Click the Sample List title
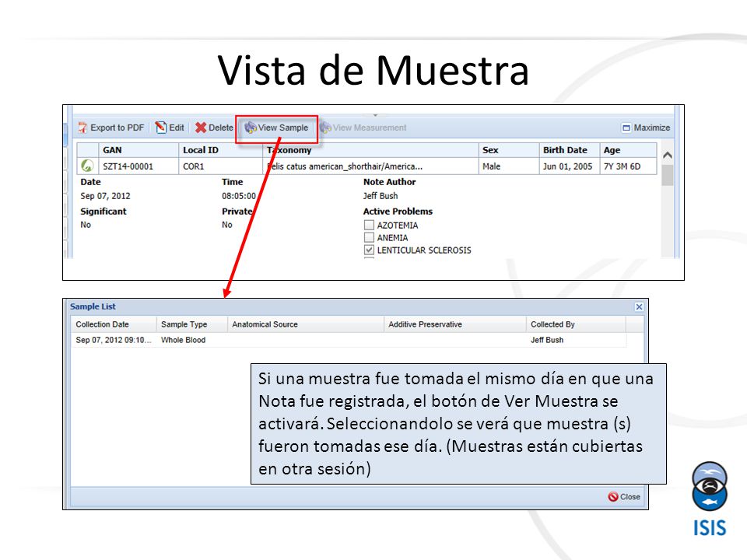747x560 pixels. coord(93,306)
